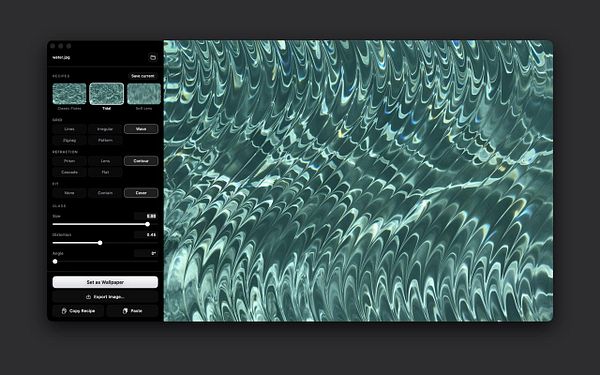Click the Set as Wallpaper button

click(105, 282)
